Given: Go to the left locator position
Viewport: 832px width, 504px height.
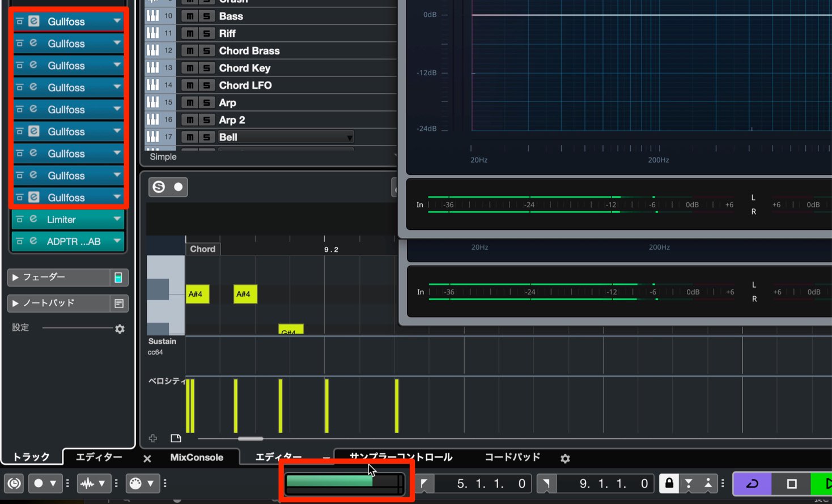Looking at the screenshot, I should point(424,483).
